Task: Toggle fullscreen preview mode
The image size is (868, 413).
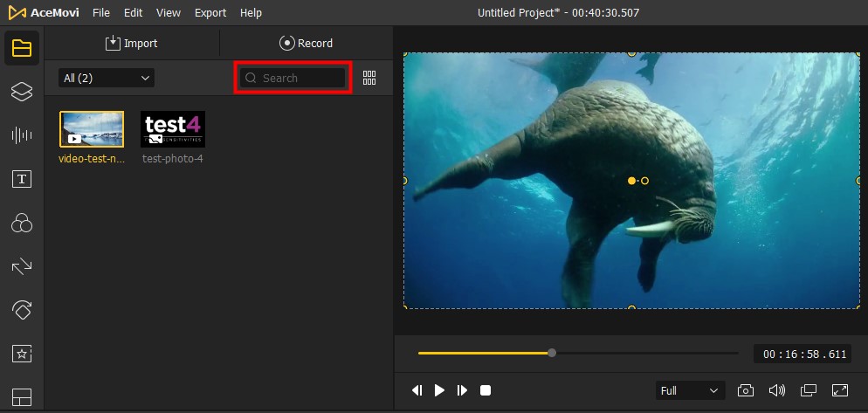Action: 840,390
